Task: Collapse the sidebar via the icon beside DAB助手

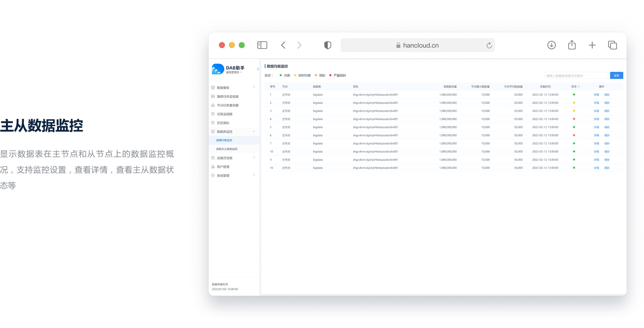Action: click(x=258, y=69)
